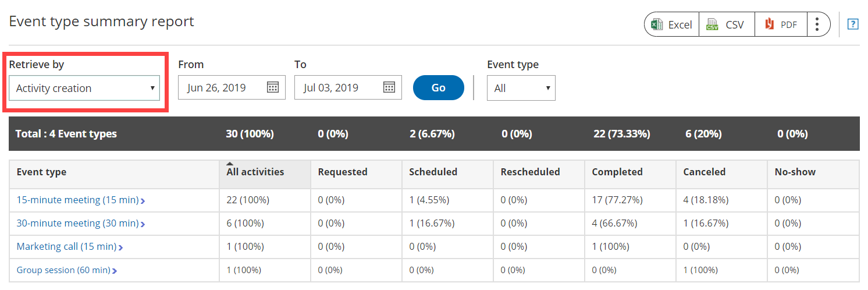The image size is (868, 290).
Task: Open the help question mark icon
Action: tap(853, 24)
